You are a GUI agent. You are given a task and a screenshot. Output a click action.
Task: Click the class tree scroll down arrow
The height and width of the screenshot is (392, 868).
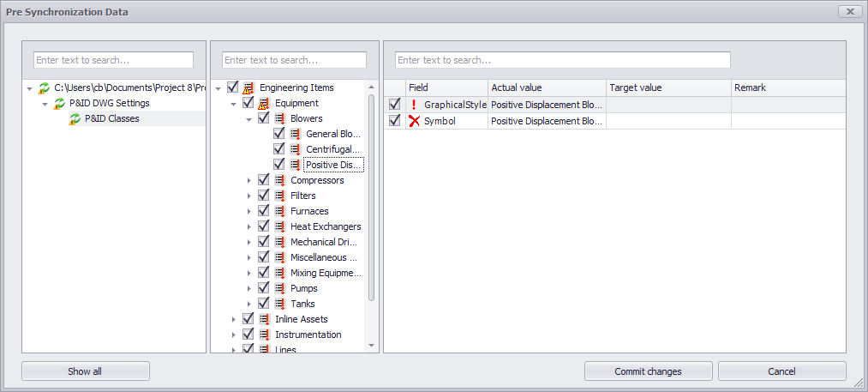tap(371, 346)
